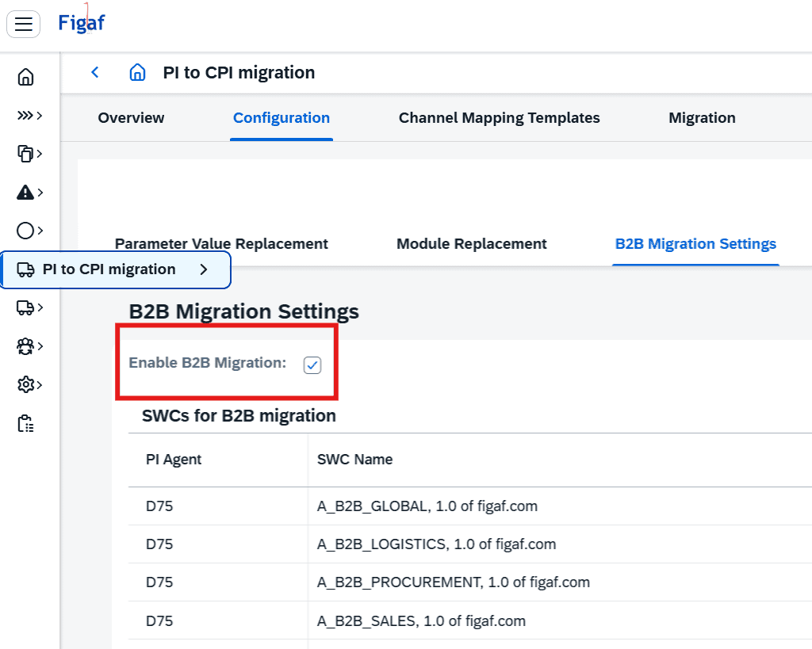
Task: Expand the triple-arrow sidebar item chevron
Action: click(x=40, y=115)
